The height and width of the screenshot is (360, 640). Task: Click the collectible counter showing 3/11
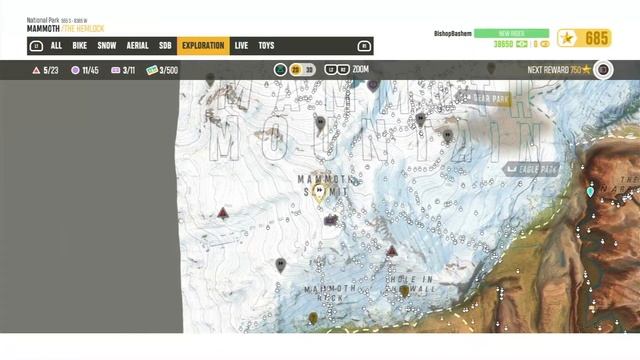123,71
